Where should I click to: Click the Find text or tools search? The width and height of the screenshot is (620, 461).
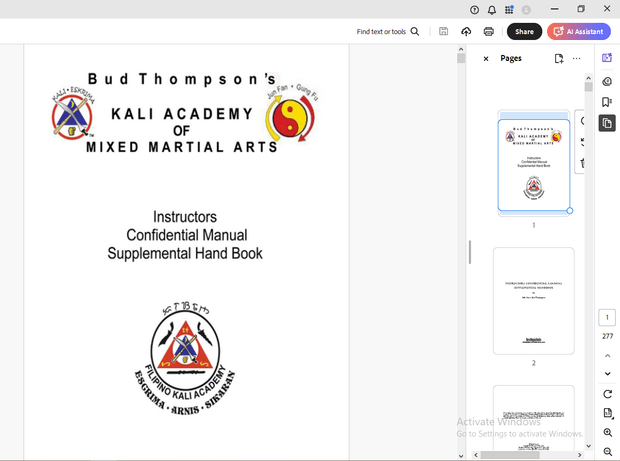tap(381, 32)
